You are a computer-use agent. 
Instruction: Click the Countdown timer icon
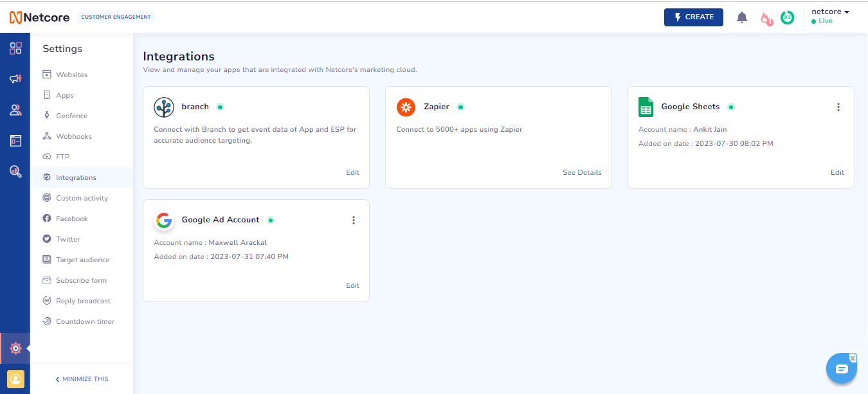pos(46,321)
